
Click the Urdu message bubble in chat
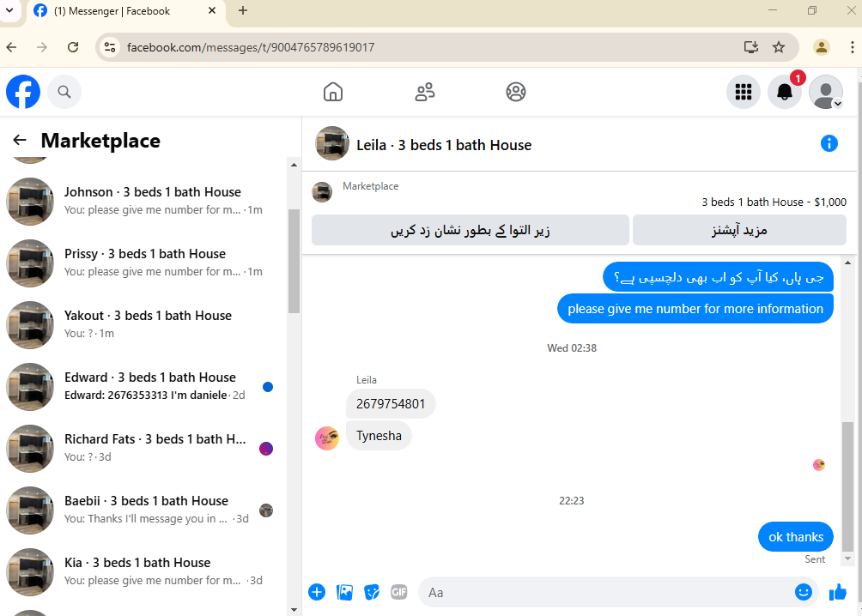pyautogui.click(x=718, y=277)
